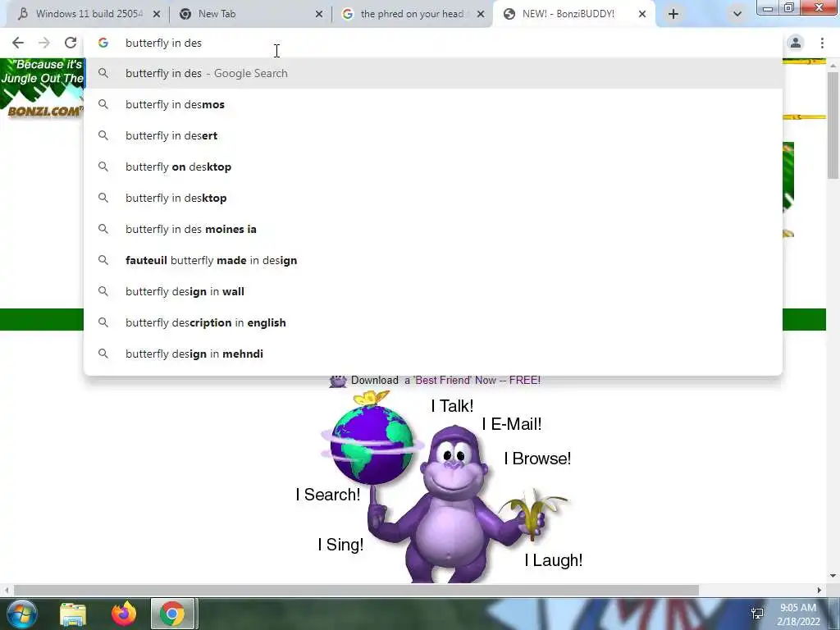840x630 pixels.
Task: Click the forward navigation arrow
Action: (x=44, y=43)
